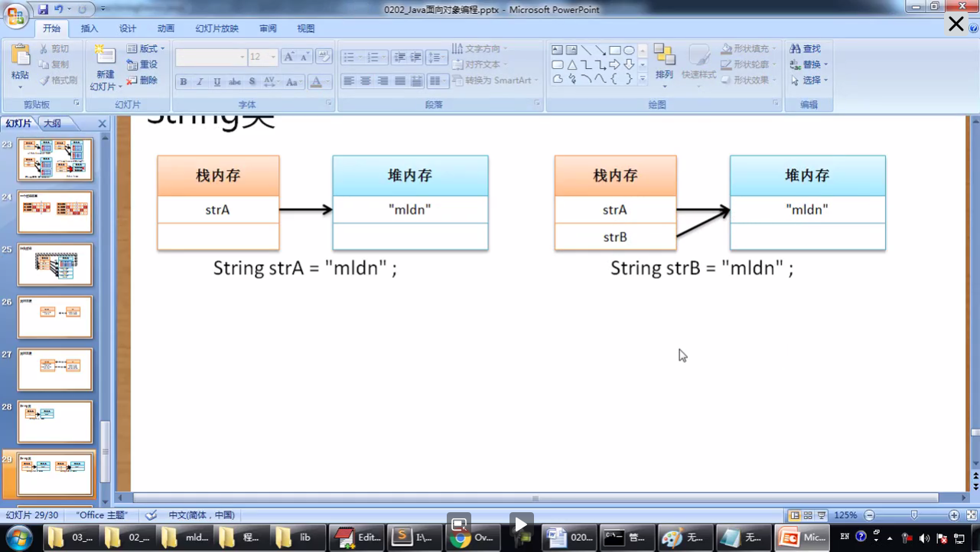Open the 动画 (Animations) ribbon tab
Image resolution: width=980 pixels, height=552 pixels.
tap(166, 28)
